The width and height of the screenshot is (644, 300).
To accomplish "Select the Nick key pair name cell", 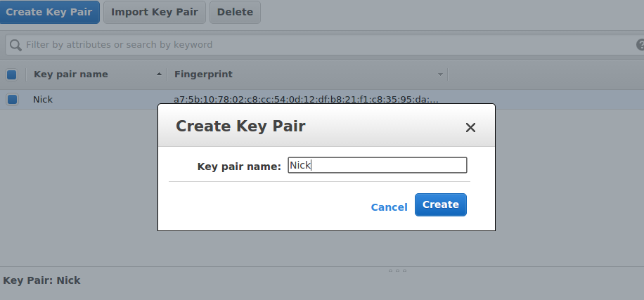I will click(43, 99).
